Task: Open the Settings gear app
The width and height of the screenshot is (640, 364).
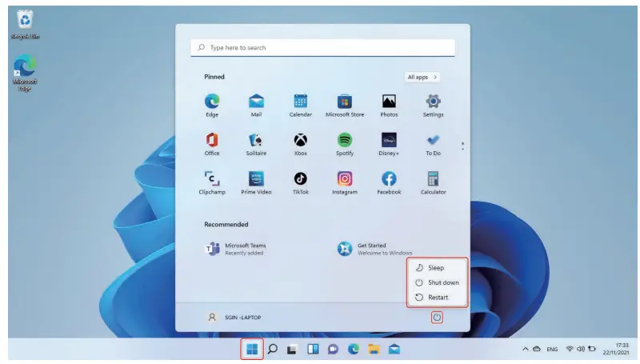Action: pos(433,106)
